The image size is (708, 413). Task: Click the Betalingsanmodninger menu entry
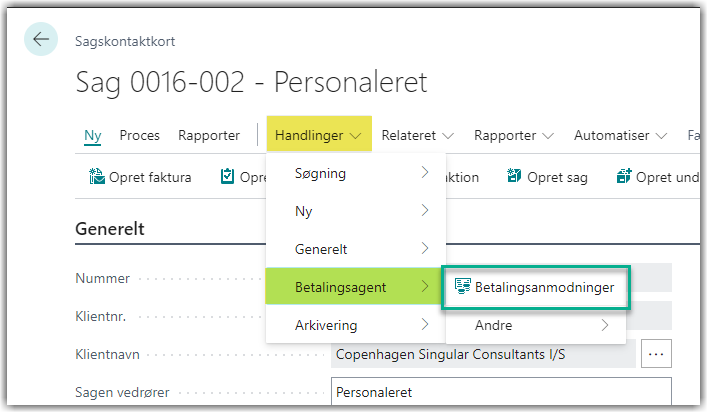tap(536, 287)
